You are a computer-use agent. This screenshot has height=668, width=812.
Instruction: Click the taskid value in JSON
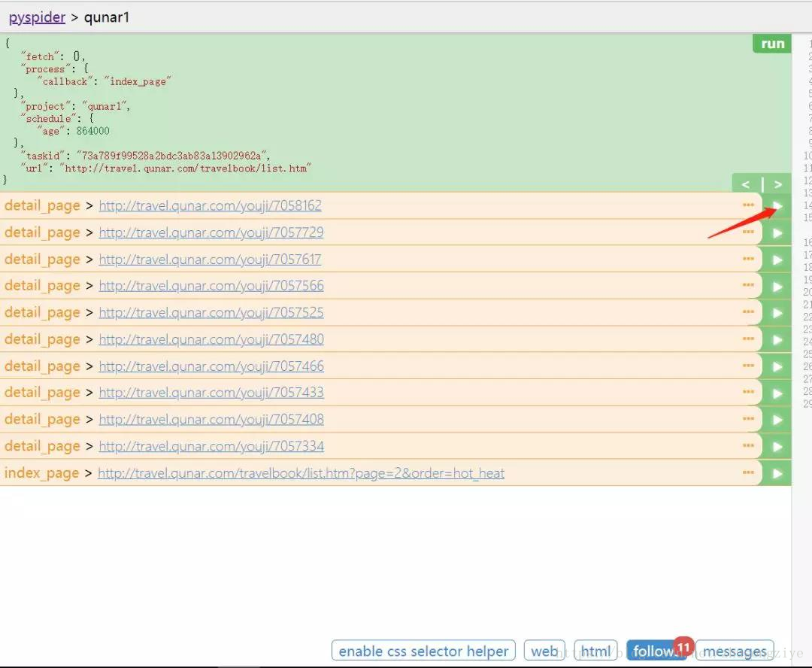click(x=173, y=156)
